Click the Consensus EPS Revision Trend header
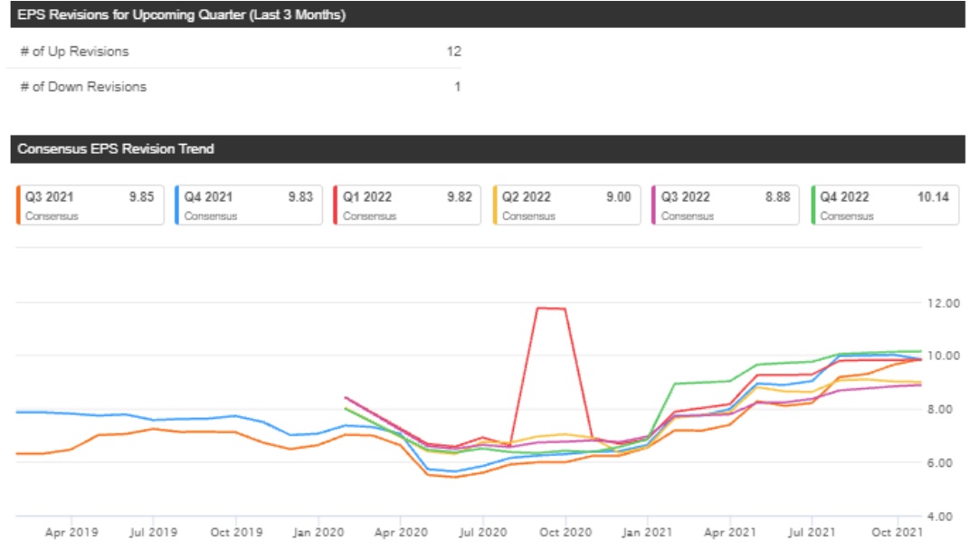This screenshot has width=978, height=560. [488, 149]
